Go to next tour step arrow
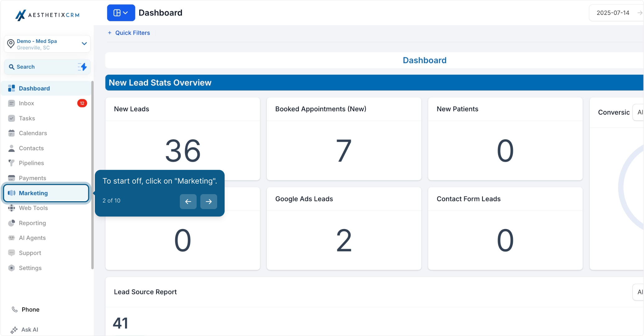 pos(209,202)
